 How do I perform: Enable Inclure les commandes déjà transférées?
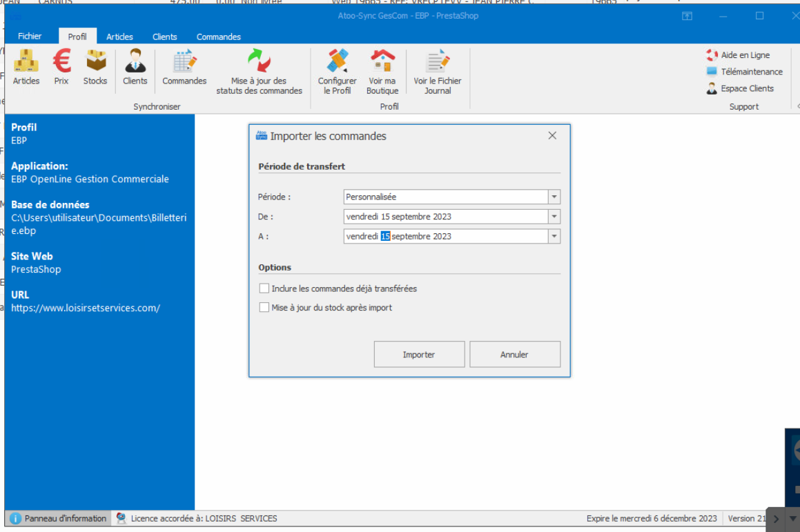[x=264, y=288]
